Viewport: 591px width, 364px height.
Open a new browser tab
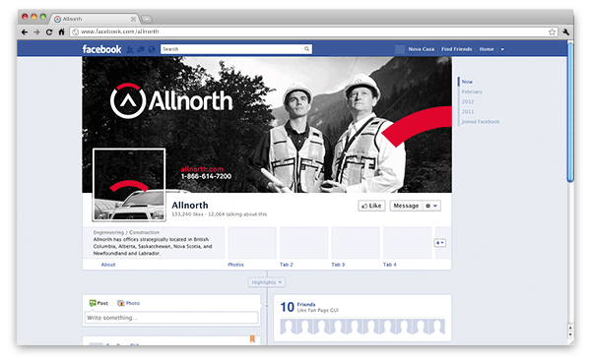[146, 19]
